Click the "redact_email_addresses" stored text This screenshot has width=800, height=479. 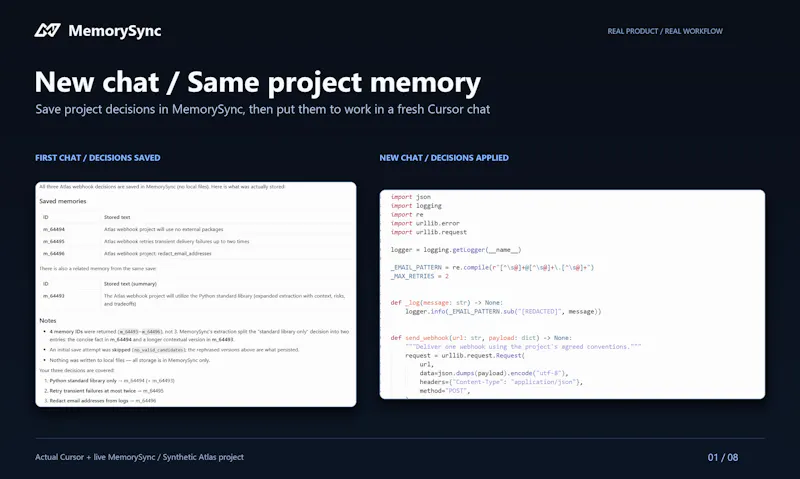[158, 253]
